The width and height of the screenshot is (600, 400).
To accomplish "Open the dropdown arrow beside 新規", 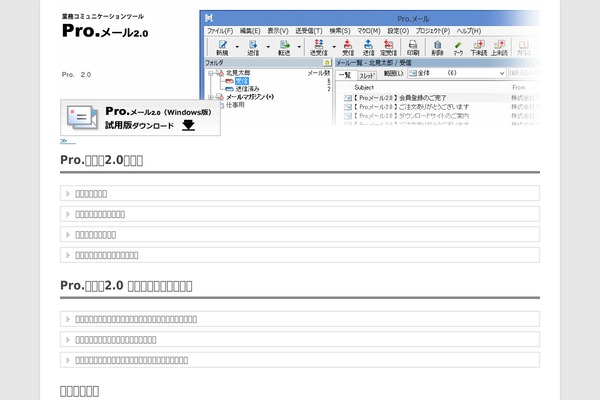I will [237, 47].
